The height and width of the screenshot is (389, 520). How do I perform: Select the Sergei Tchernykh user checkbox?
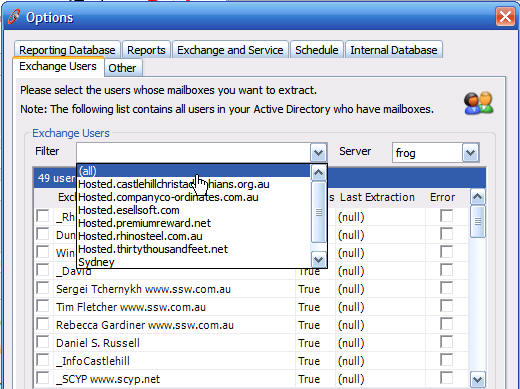click(x=43, y=288)
